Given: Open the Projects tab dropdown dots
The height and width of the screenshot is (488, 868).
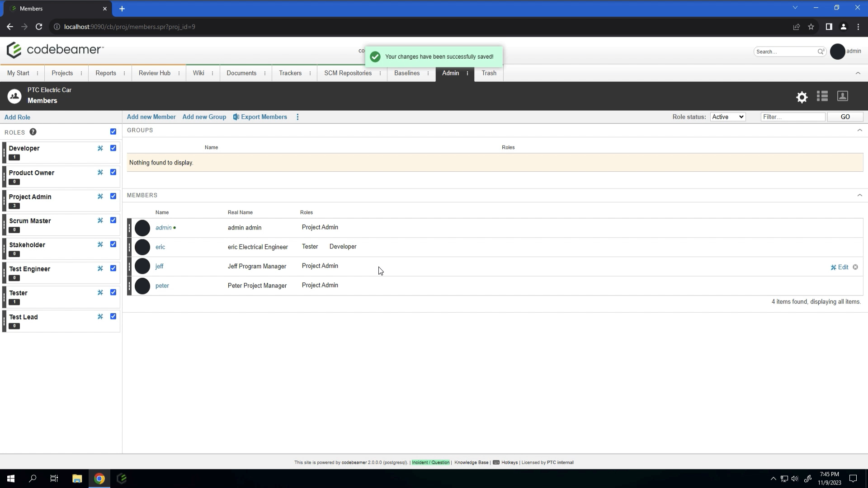Looking at the screenshot, I should [x=81, y=73].
